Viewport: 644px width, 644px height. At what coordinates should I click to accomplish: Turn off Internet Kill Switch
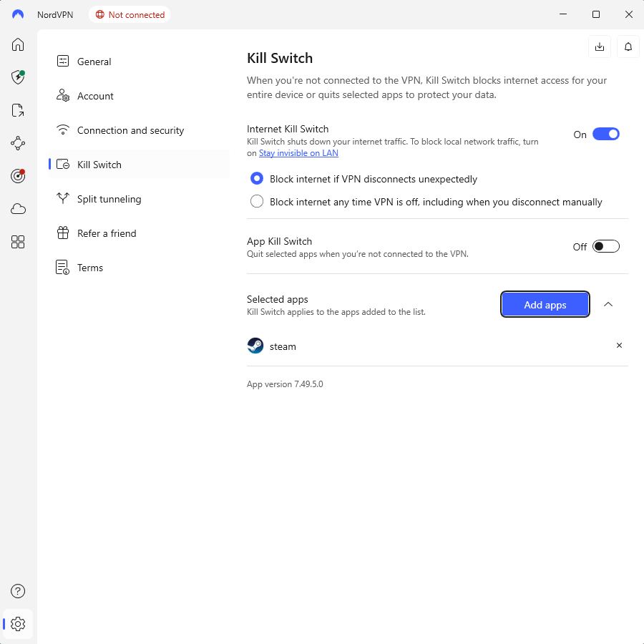[x=605, y=134]
